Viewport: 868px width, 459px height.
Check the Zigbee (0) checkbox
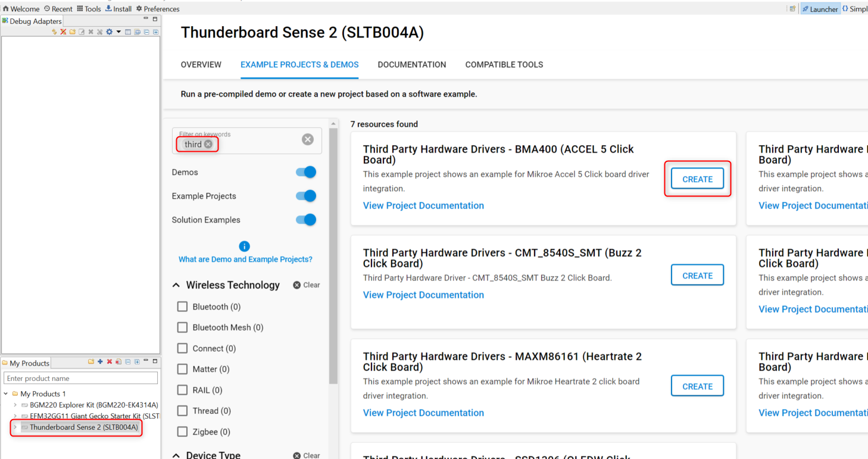(182, 432)
